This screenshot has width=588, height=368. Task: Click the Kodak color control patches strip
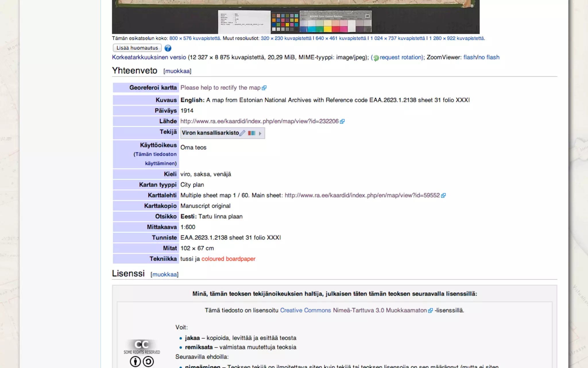[335, 22]
